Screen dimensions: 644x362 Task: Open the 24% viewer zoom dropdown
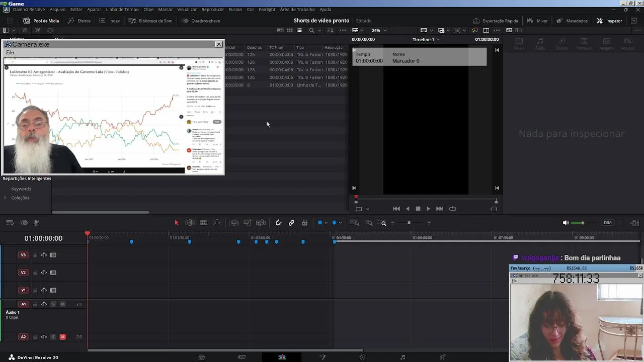click(379, 30)
